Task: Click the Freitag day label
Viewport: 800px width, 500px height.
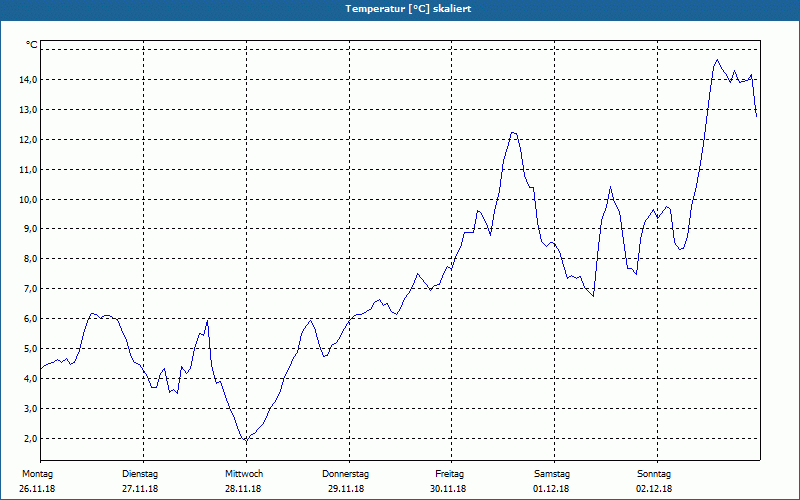Action: click(449, 474)
